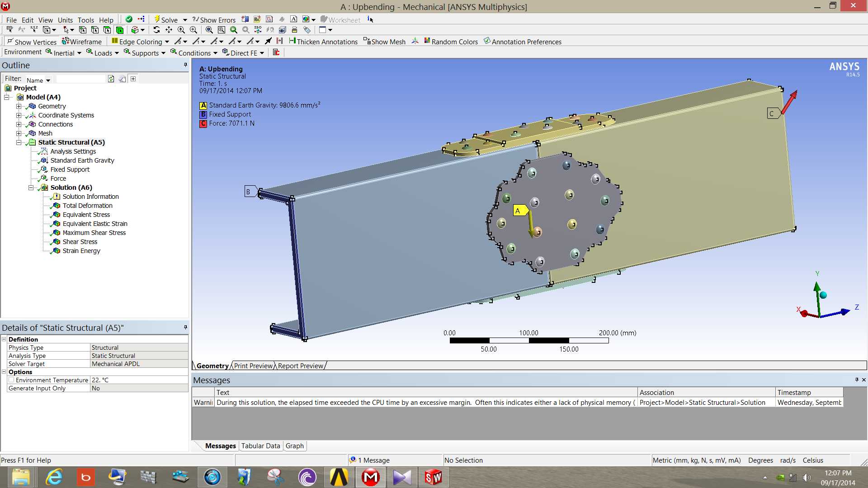Click the refresh search icon in Outline filter
This screenshot has width=868, height=488.
pos(111,79)
